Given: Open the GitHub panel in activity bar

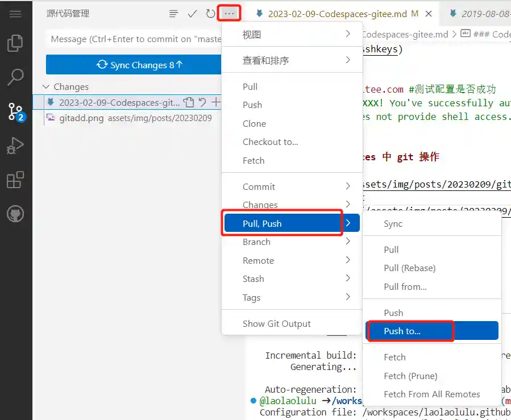Looking at the screenshot, I should point(15,214).
